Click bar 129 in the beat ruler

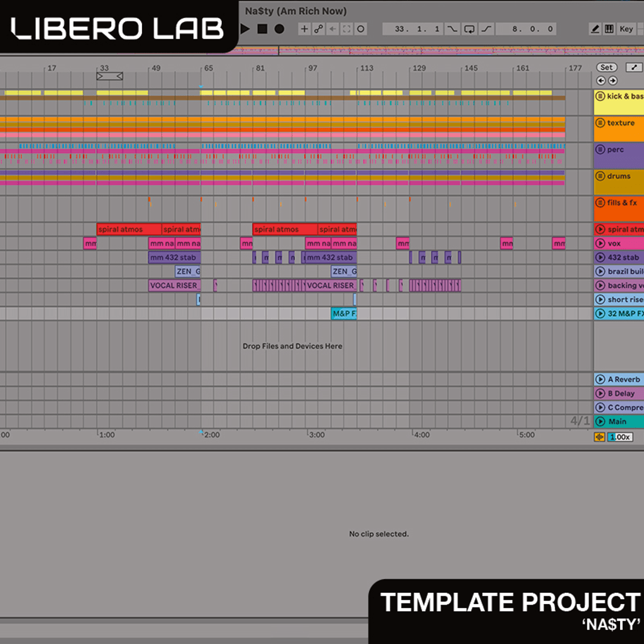point(419,68)
